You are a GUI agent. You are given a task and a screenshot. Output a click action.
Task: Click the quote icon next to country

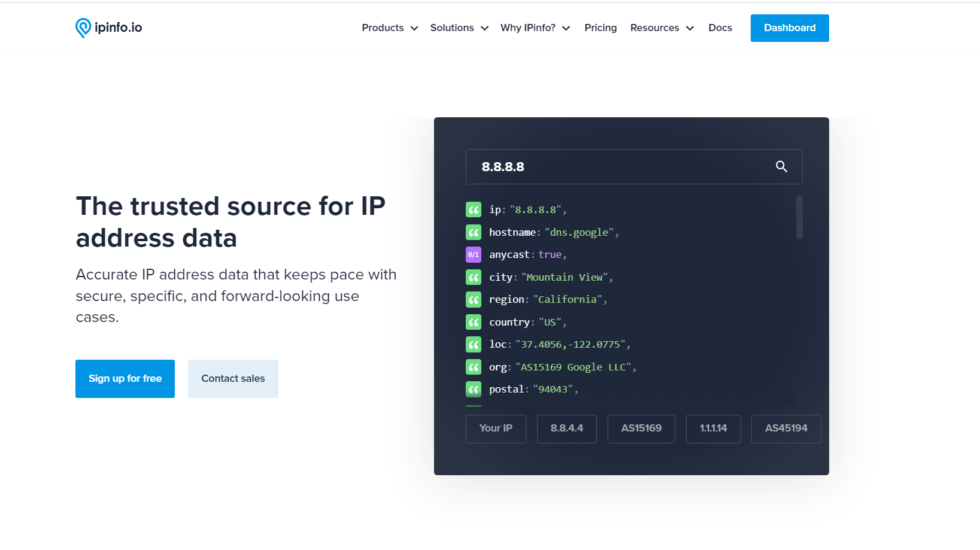(473, 322)
